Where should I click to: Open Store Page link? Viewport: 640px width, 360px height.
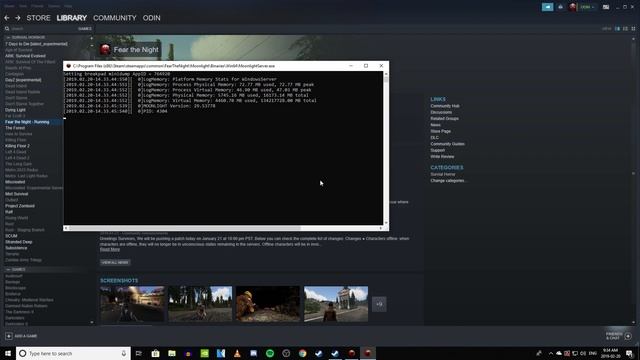coord(440,131)
